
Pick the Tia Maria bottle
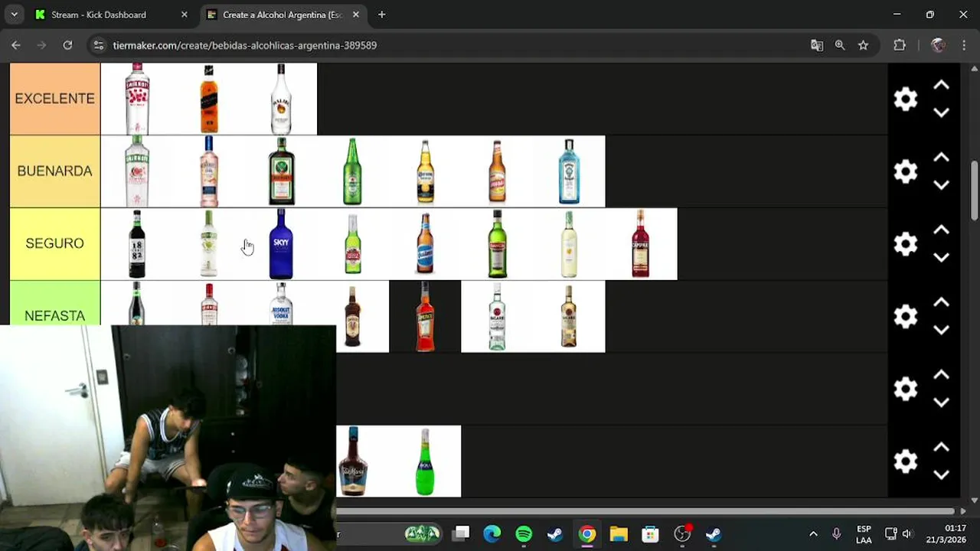click(353, 461)
